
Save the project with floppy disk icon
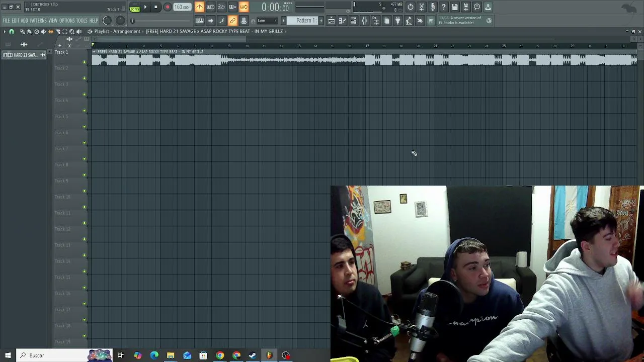[455, 7]
